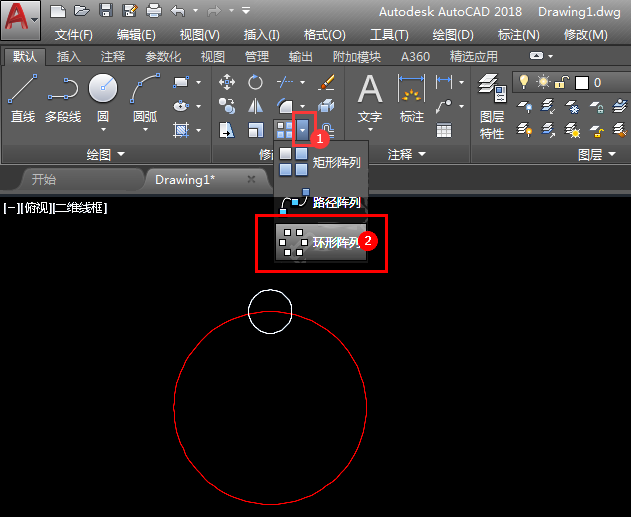Expand the array dropdown arrow

tap(303, 130)
